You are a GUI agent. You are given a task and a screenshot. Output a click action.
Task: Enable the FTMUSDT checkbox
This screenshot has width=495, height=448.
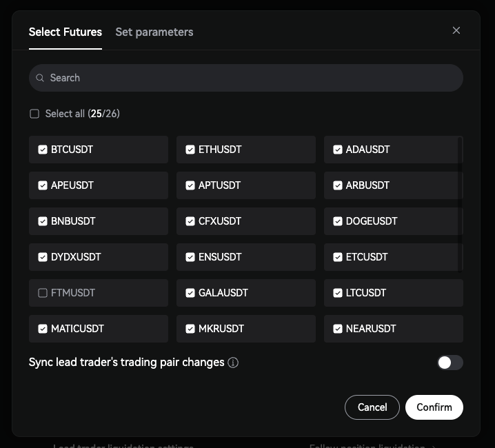click(x=43, y=293)
